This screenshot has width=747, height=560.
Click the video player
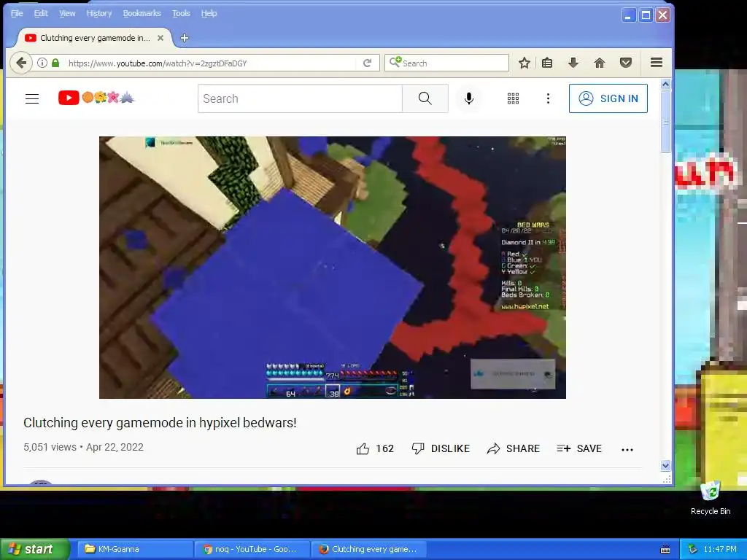click(x=333, y=267)
